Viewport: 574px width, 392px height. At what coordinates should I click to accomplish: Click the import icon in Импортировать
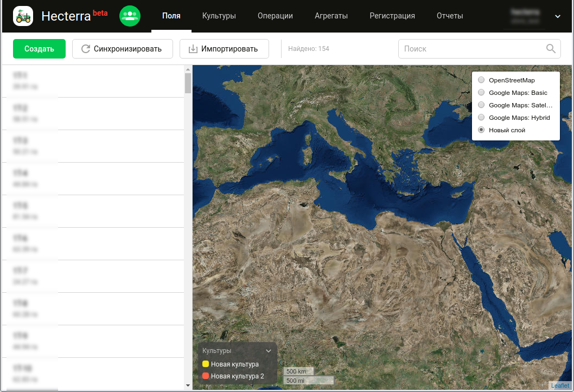(x=193, y=49)
